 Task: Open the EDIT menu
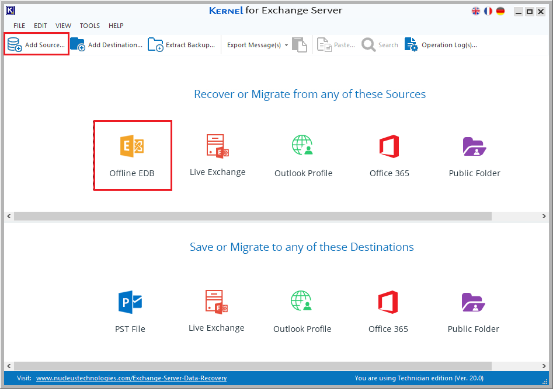(x=40, y=26)
